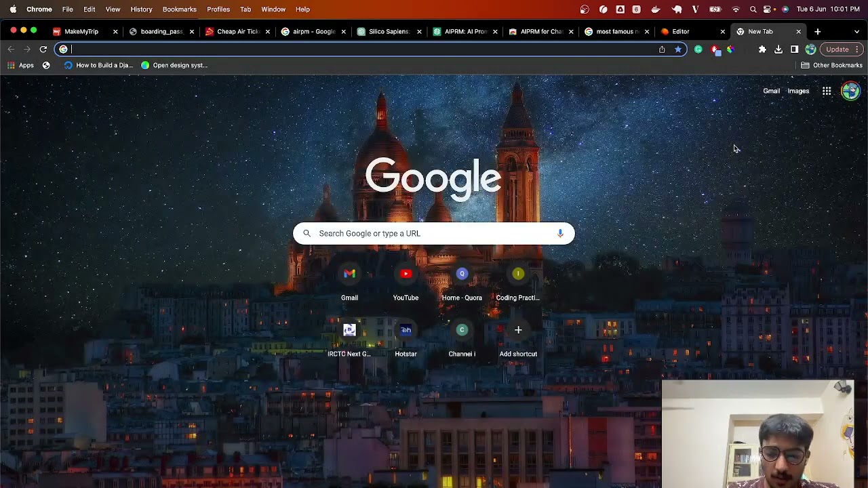Screen dimensions: 868x488
Task: Reload the current page
Action: (43, 49)
